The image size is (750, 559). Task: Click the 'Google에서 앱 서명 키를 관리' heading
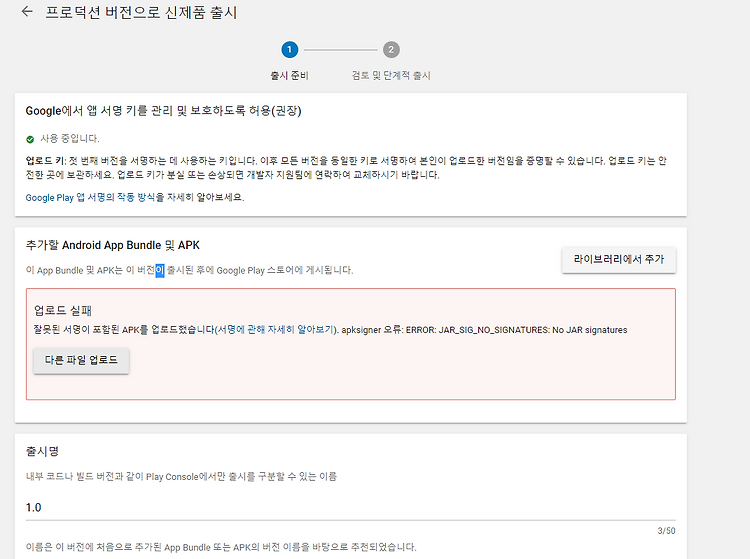tap(163, 111)
